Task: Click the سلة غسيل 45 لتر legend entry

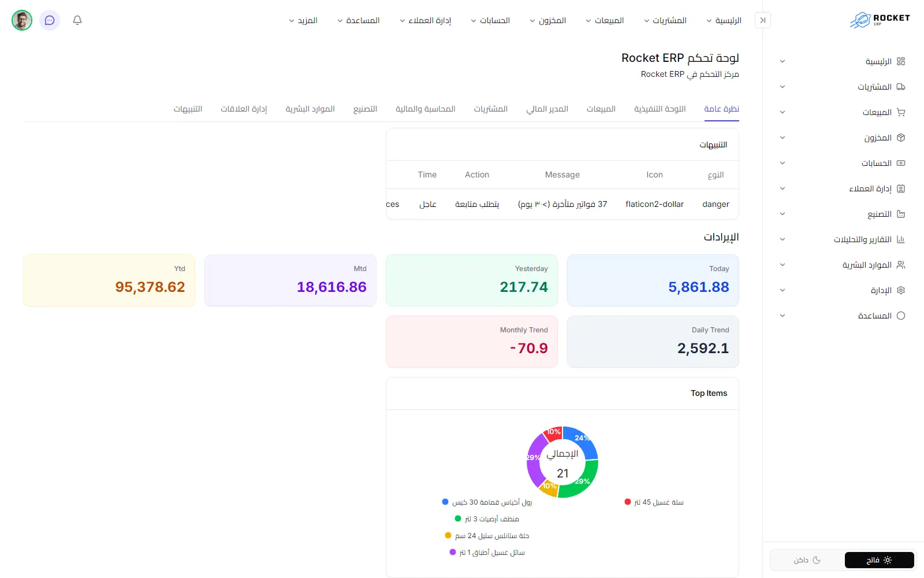Action: pyautogui.click(x=654, y=502)
